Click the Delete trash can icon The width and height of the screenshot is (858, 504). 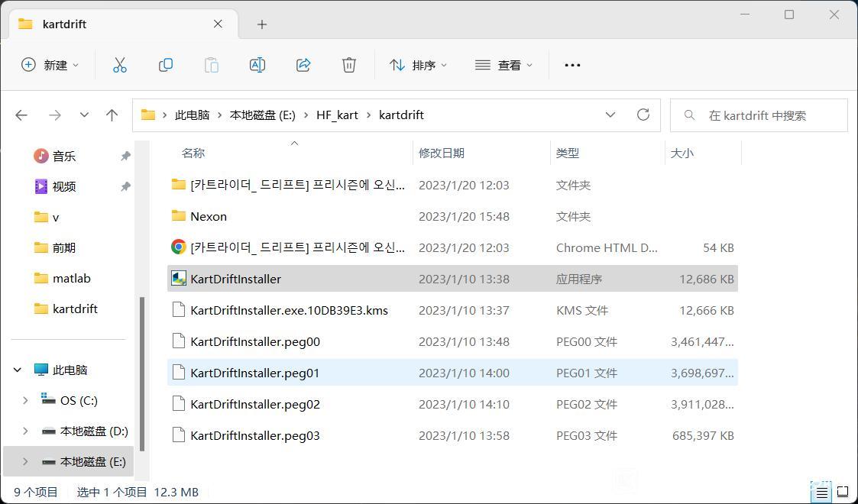tap(349, 65)
